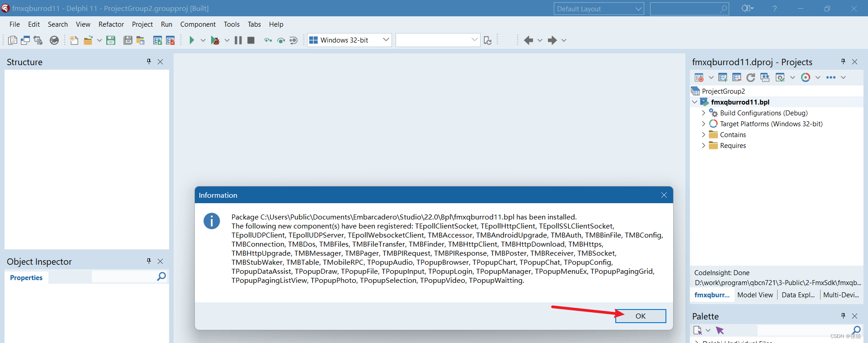Click the Open Project toolbar icon
This screenshot has height=343, width=868.
click(x=141, y=40)
